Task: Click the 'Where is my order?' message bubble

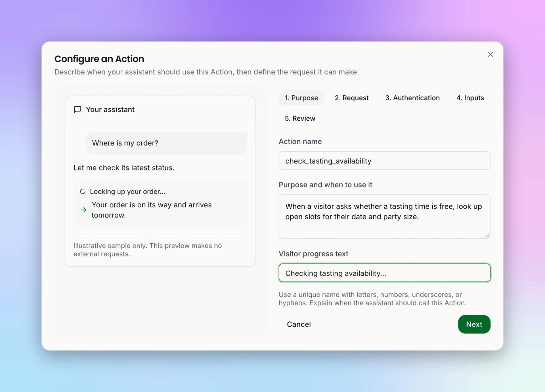Action: [x=166, y=143]
